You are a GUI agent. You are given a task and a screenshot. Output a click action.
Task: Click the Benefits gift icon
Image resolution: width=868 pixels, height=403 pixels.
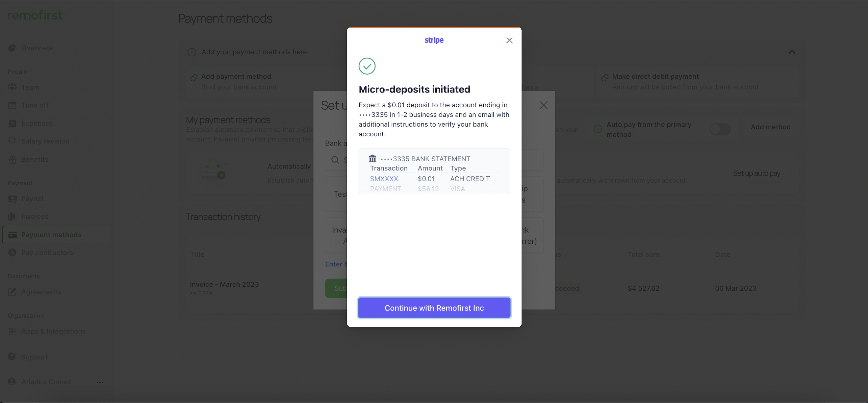(12, 159)
